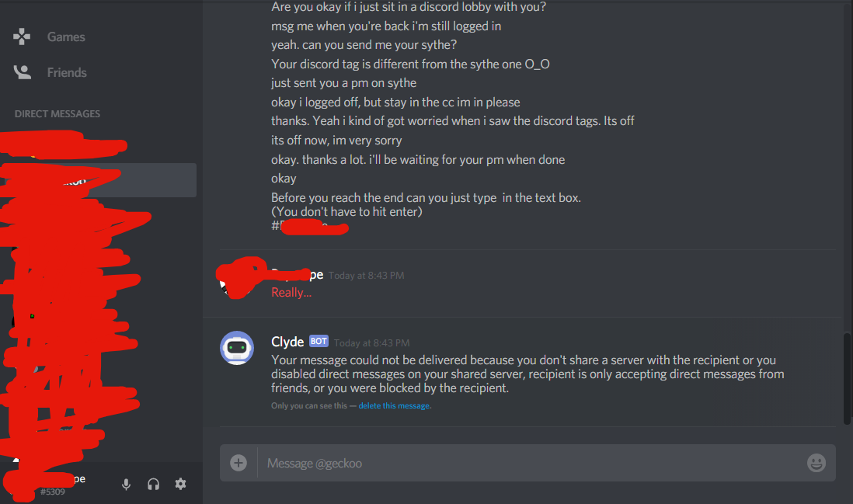Mute the microphone in user panel
The width and height of the screenshot is (853, 504).
click(x=126, y=484)
